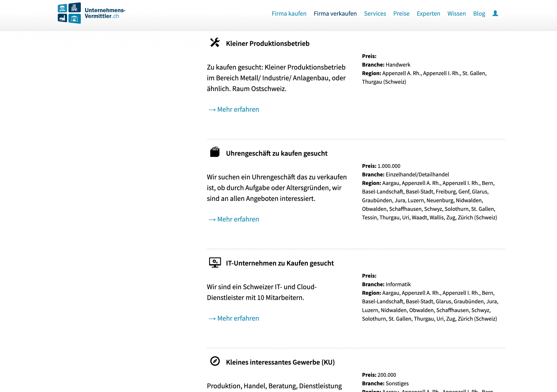Open the user account profile icon
Screen dimensions: 557x392
tap(495, 13)
